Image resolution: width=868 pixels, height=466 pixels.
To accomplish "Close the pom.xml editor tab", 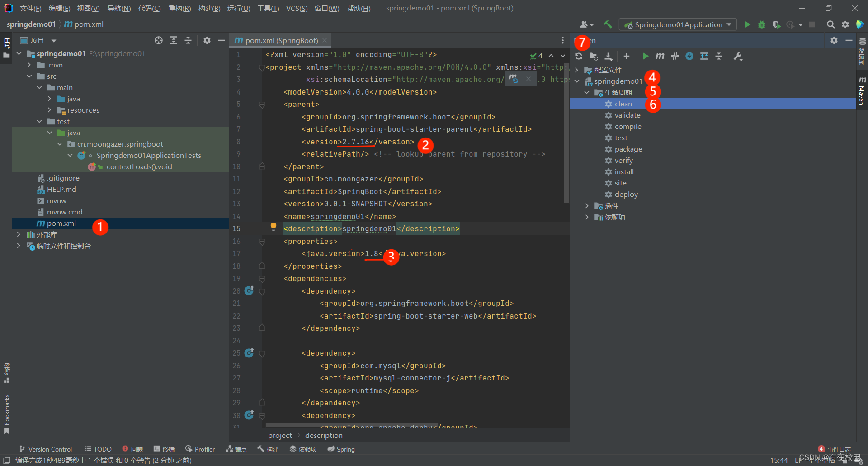I will tap(325, 40).
